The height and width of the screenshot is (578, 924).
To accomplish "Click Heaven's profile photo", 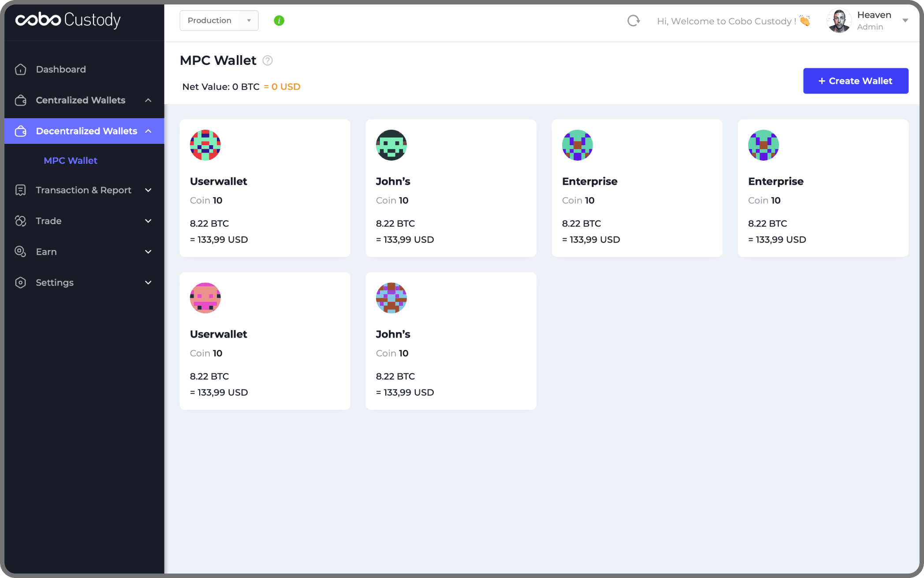I will [838, 21].
